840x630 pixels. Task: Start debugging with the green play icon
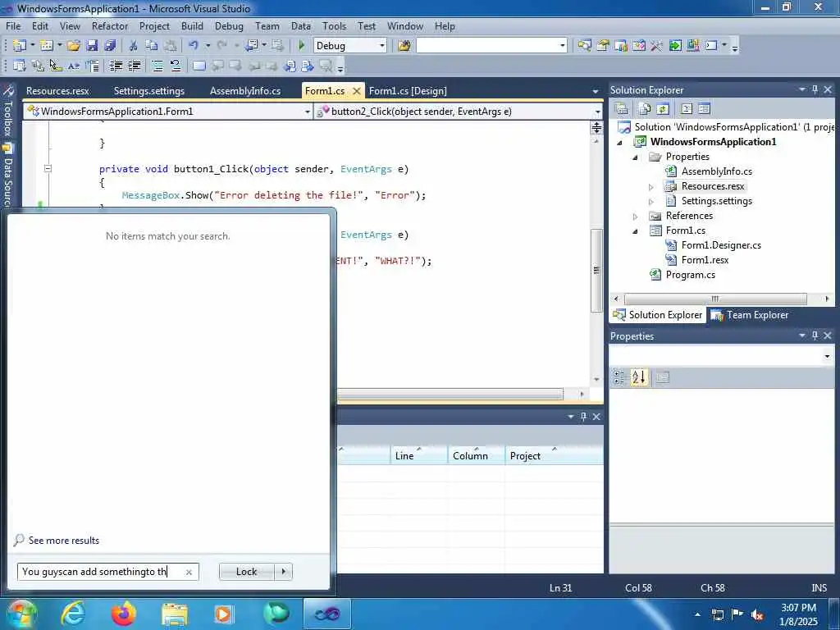coord(301,46)
